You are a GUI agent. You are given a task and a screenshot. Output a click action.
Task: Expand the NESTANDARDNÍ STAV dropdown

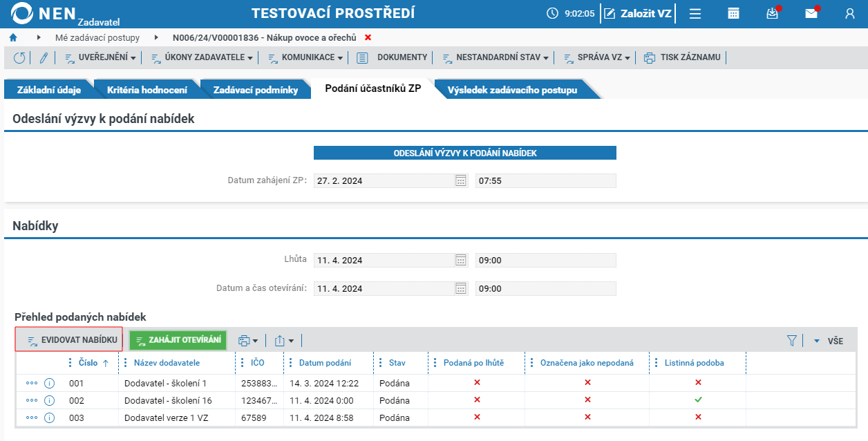tap(495, 58)
